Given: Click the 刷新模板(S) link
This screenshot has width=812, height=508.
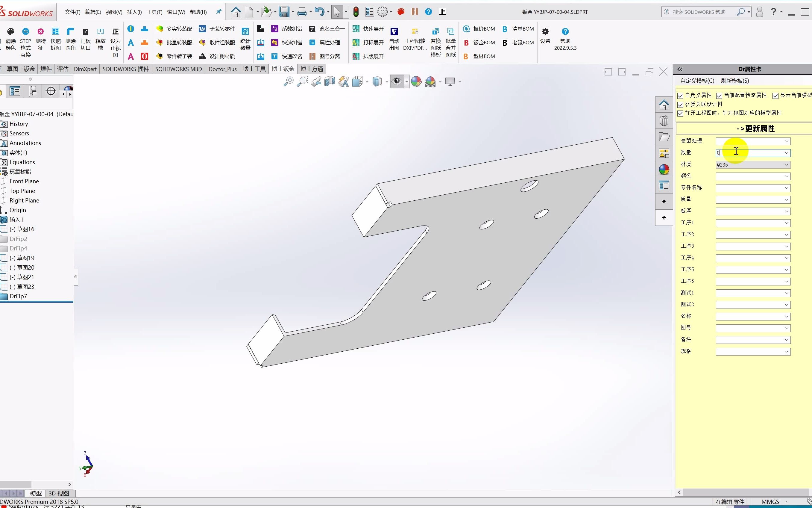Looking at the screenshot, I should pyautogui.click(x=734, y=81).
